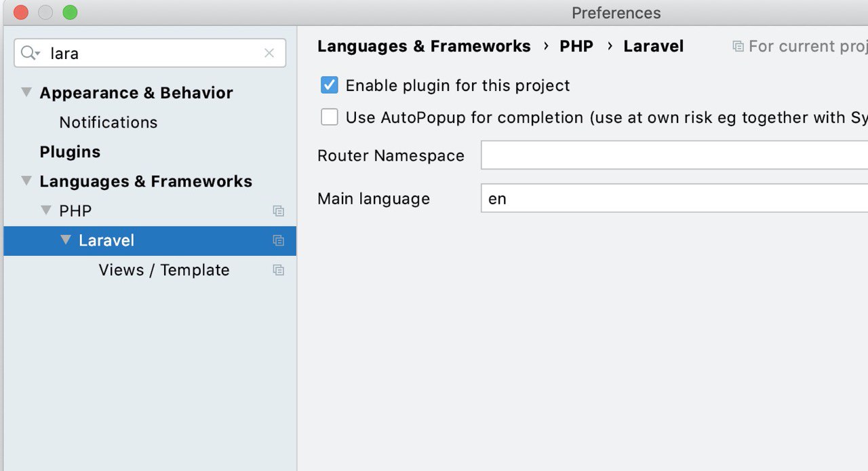Click 'Languages & Frameworks' in the breadcrumb
This screenshot has width=868, height=471.
424,46
